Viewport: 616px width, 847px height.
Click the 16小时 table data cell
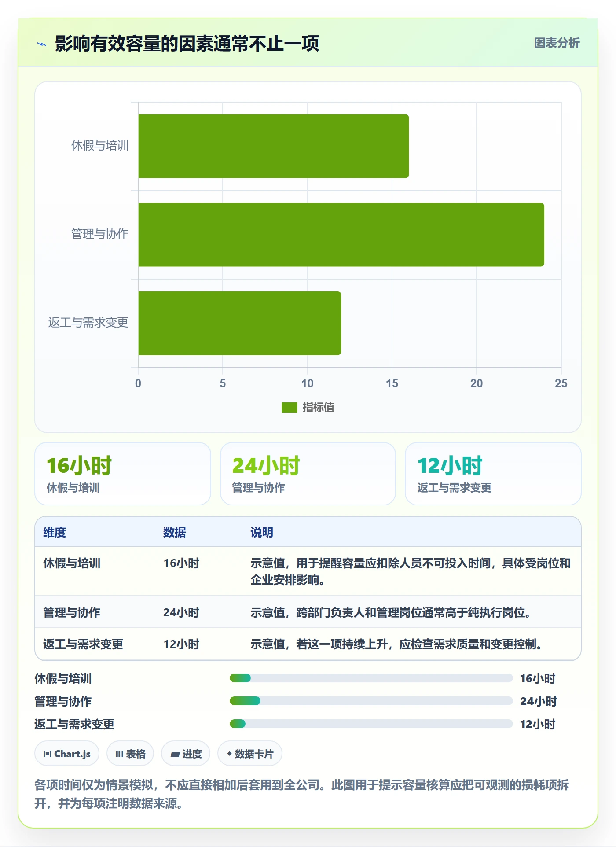(181, 563)
